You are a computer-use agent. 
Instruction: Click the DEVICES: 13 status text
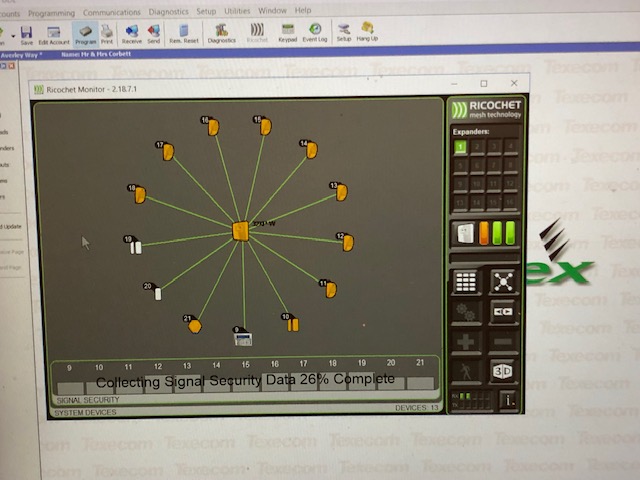point(416,407)
